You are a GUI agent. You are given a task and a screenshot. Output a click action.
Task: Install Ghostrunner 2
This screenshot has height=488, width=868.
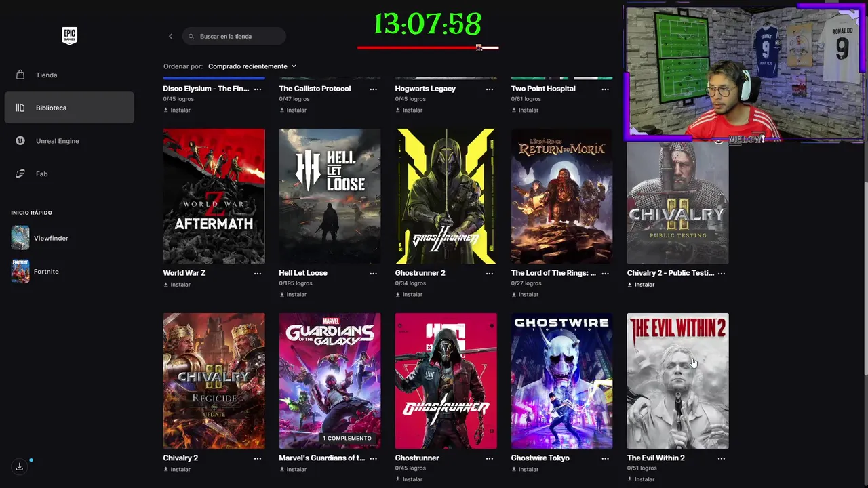[409, 294]
